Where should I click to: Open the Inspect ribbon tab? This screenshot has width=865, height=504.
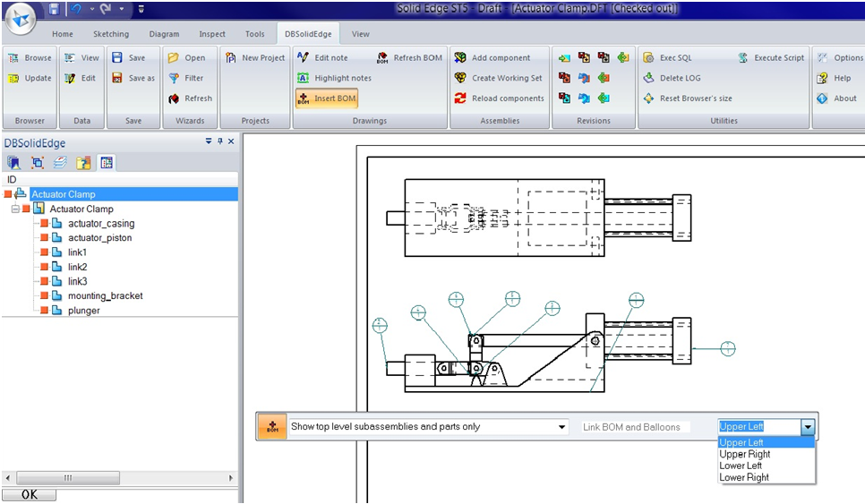pos(212,34)
